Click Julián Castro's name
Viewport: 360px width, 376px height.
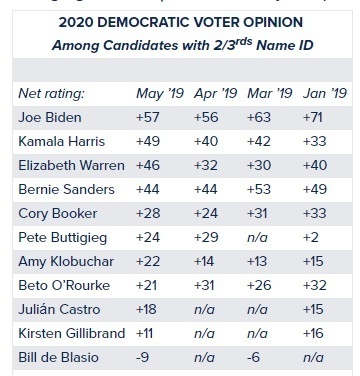point(59,309)
